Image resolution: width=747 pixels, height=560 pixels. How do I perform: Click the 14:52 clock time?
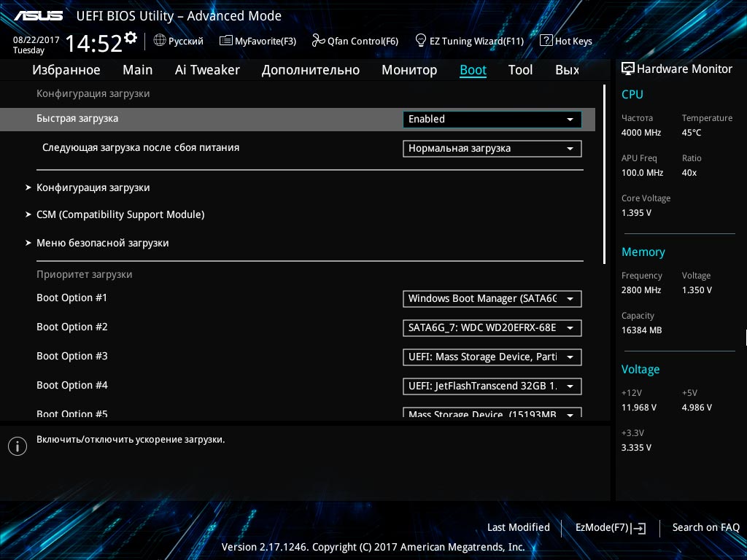point(94,43)
